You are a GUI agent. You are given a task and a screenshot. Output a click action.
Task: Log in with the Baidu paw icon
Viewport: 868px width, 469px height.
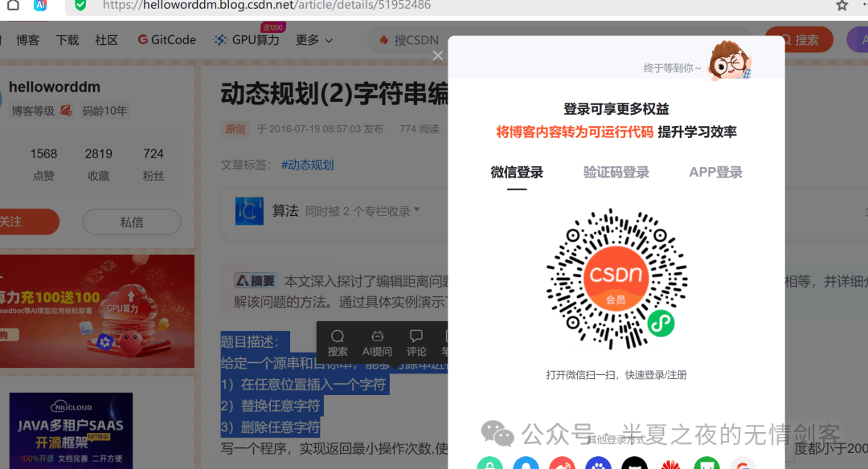click(x=597, y=464)
